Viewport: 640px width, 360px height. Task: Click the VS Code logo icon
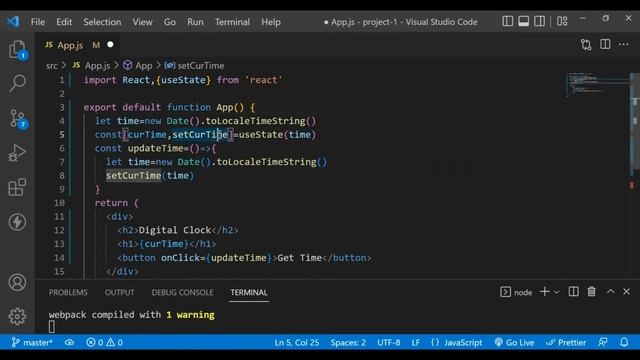click(13, 21)
